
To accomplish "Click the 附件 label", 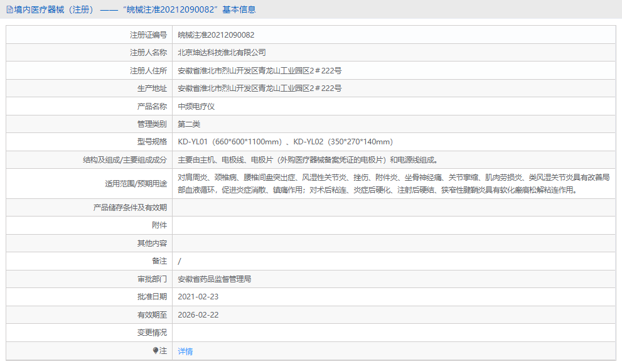I will [159, 225].
